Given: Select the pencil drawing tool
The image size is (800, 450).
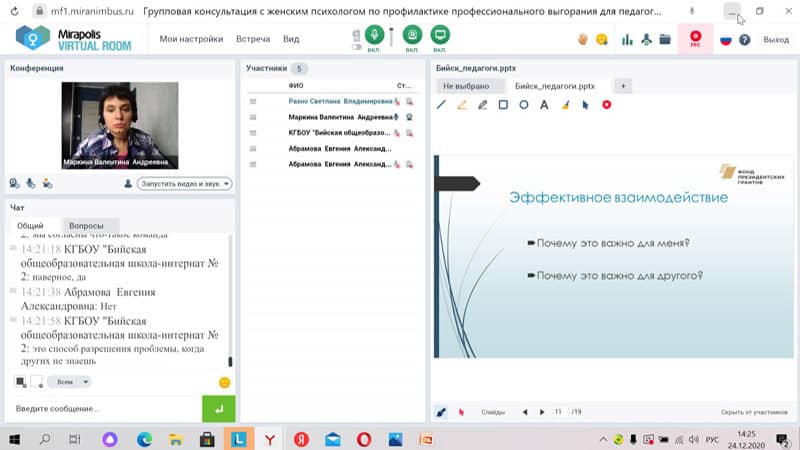Looking at the screenshot, I should [482, 105].
